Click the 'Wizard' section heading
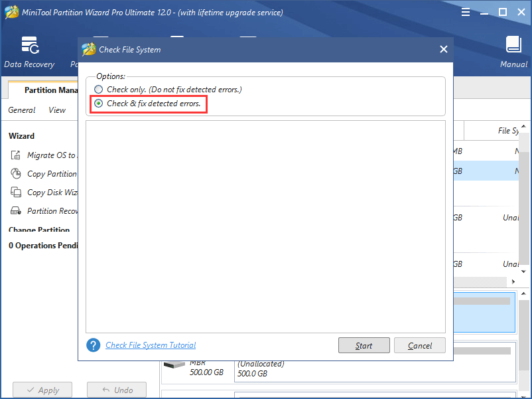 (21, 136)
